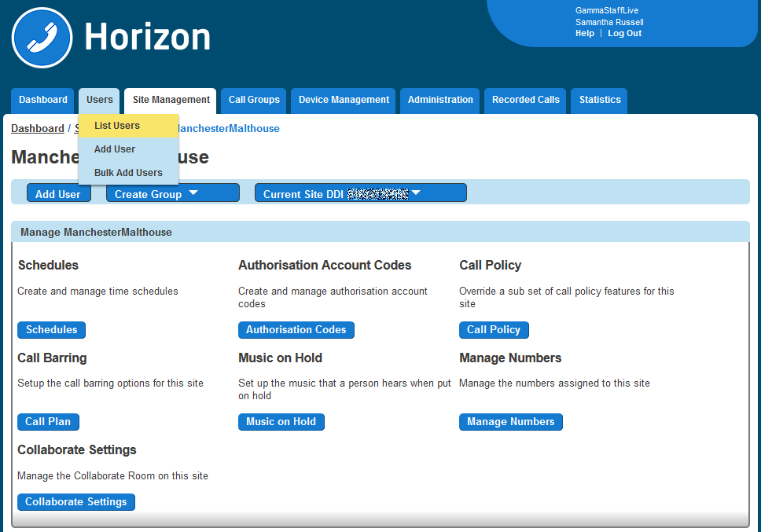This screenshot has height=532, width=761.
Task: Click the GammaStaffLive account name
Action: (x=607, y=10)
